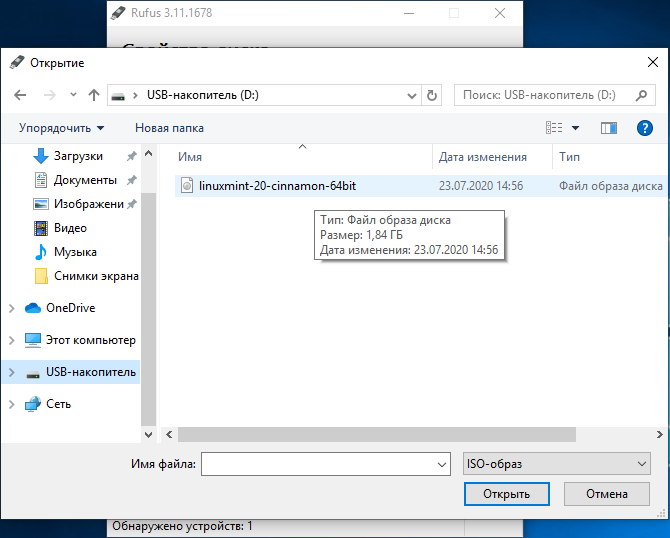670x538 pixels.
Task: Sort files by Дата изменения column
Action: point(482,157)
